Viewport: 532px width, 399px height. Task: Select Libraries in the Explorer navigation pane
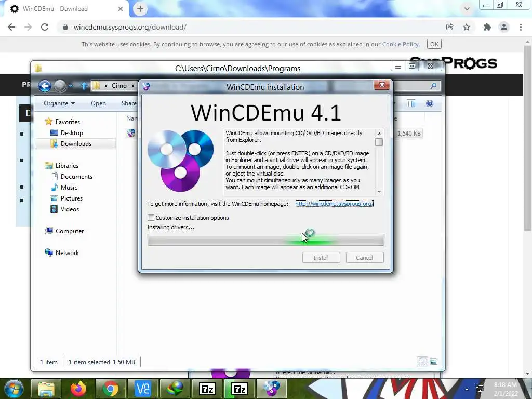(67, 166)
